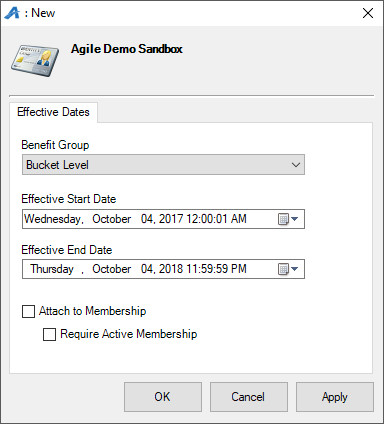Enable the Attach to Membership checkbox
Screen dimensions: 384x424
coord(28,311)
